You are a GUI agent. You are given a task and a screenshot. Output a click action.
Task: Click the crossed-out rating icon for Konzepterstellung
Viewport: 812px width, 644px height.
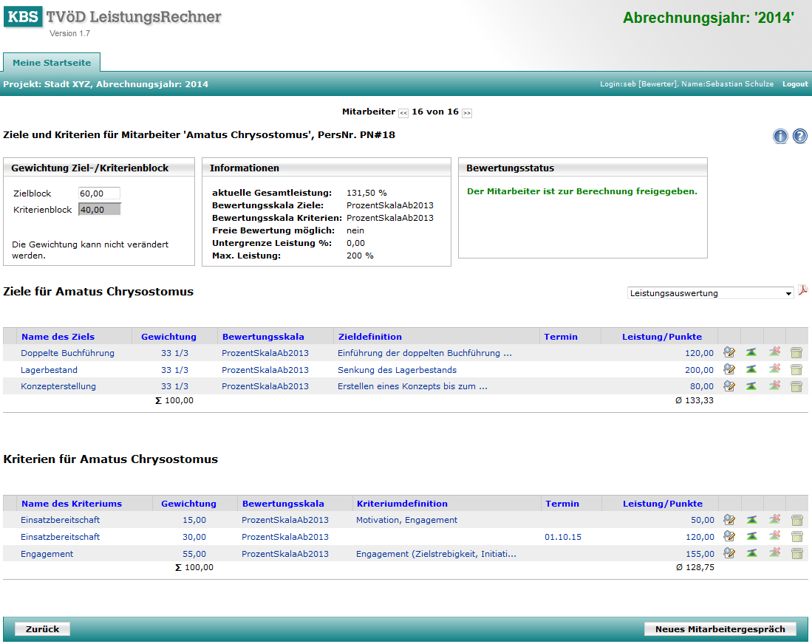coord(775,386)
